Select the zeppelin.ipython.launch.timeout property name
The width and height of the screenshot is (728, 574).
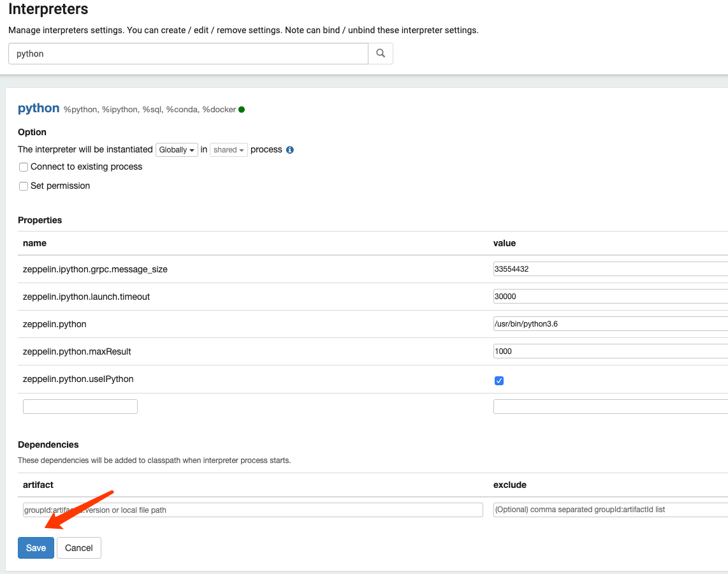coord(86,297)
